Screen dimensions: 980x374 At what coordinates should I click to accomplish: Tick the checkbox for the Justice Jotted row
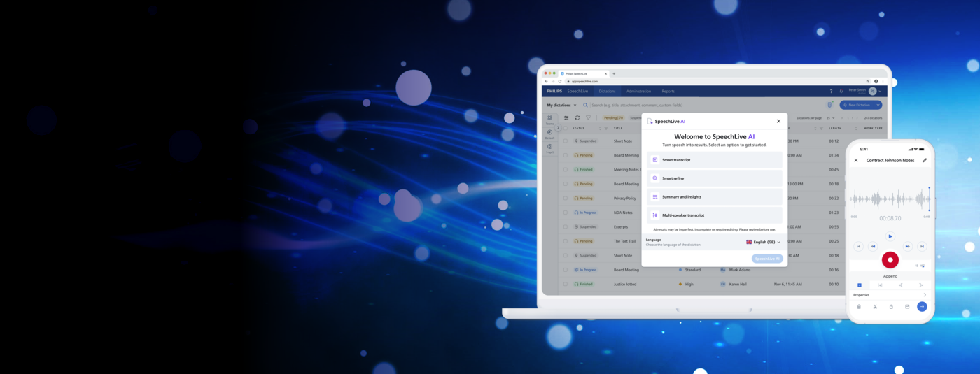pos(566,285)
